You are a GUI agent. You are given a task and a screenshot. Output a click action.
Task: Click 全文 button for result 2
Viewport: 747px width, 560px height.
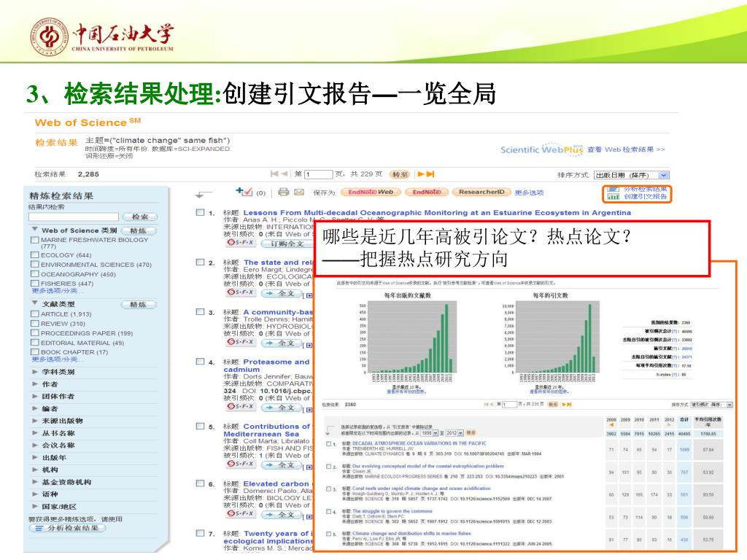coord(281,293)
